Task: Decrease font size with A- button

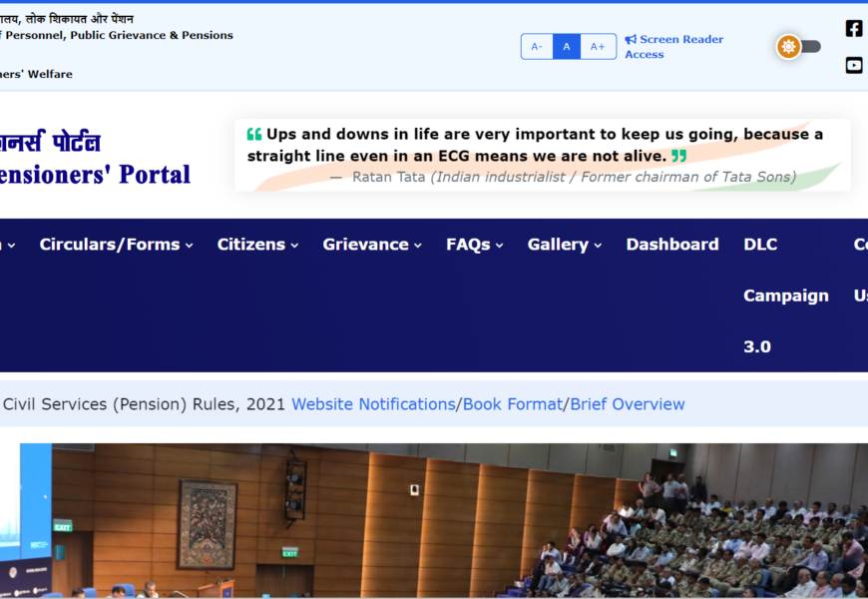Action: [x=537, y=47]
